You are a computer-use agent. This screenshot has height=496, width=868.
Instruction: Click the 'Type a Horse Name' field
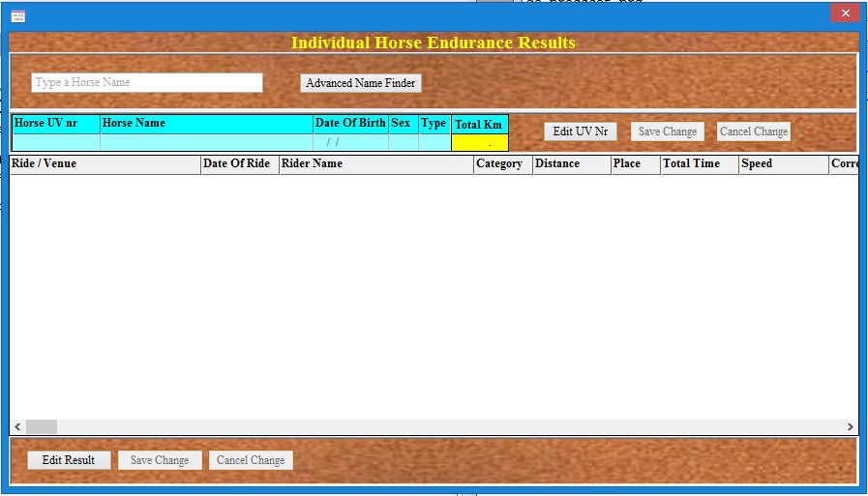[147, 83]
